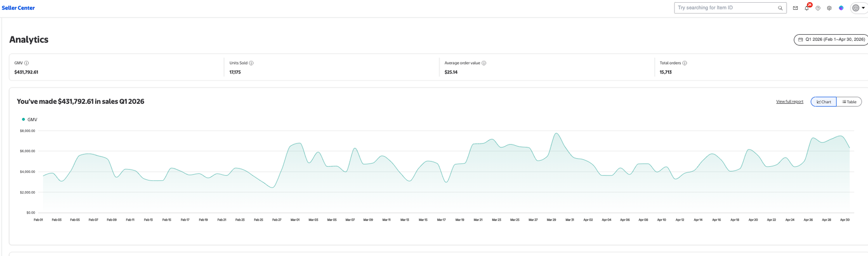Screen dimensions: 868x256
Task: Click the Average order value label
Action: tap(462, 63)
